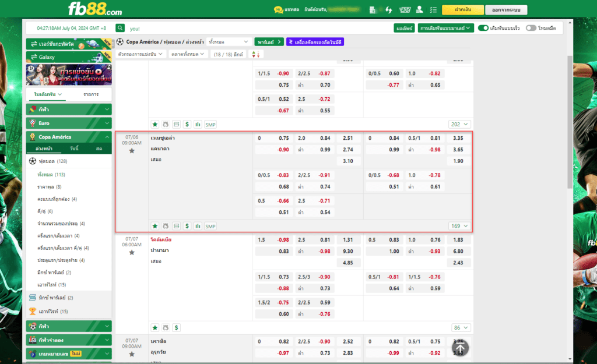Click dollar icon in Venezuela-Canada match toolbar

(187, 226)
